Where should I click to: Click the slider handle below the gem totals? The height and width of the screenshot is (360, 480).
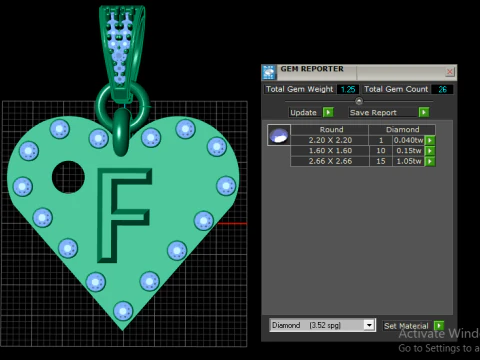359,101
